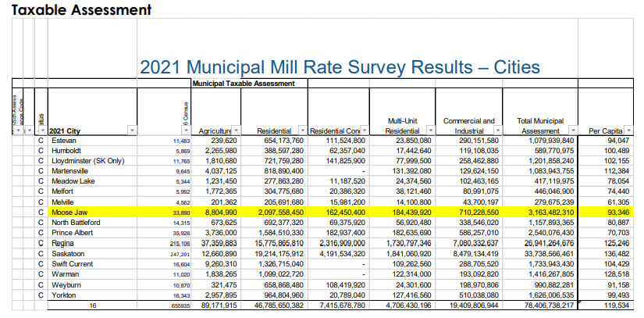Click totals row residential sum 46,785,650,382
The image size is (644, 318).
click(x=279, y=305)
